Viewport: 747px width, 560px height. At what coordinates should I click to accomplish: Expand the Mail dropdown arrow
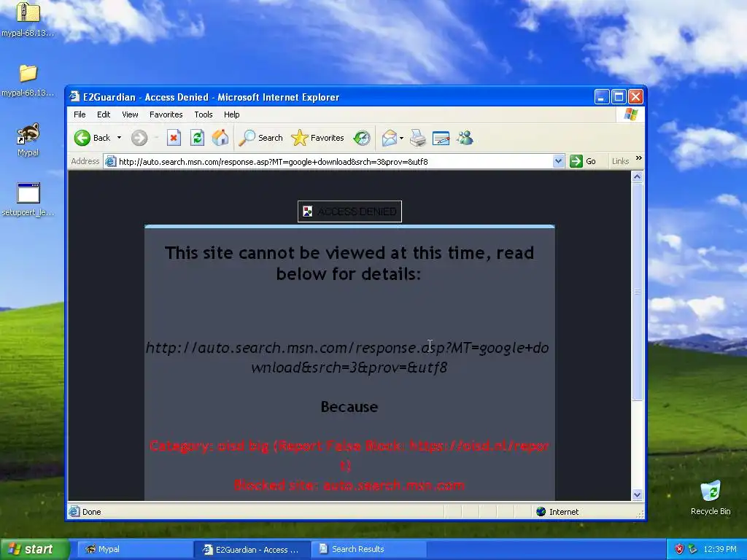[x=402, y=138]
